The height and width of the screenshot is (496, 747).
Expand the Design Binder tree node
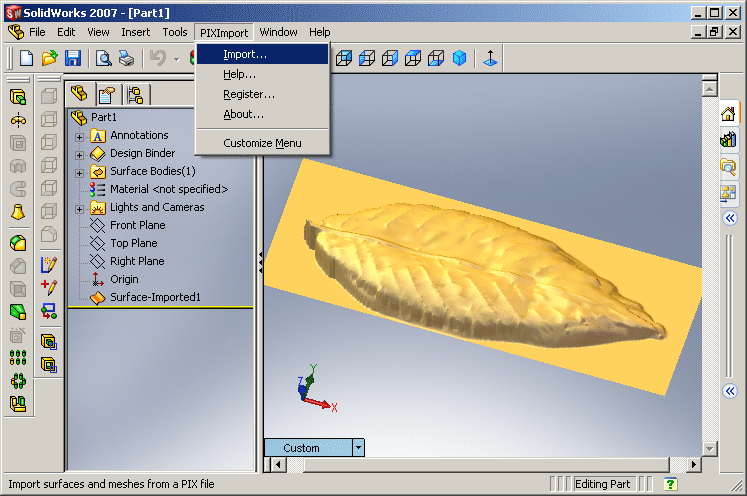coord(80,155)
